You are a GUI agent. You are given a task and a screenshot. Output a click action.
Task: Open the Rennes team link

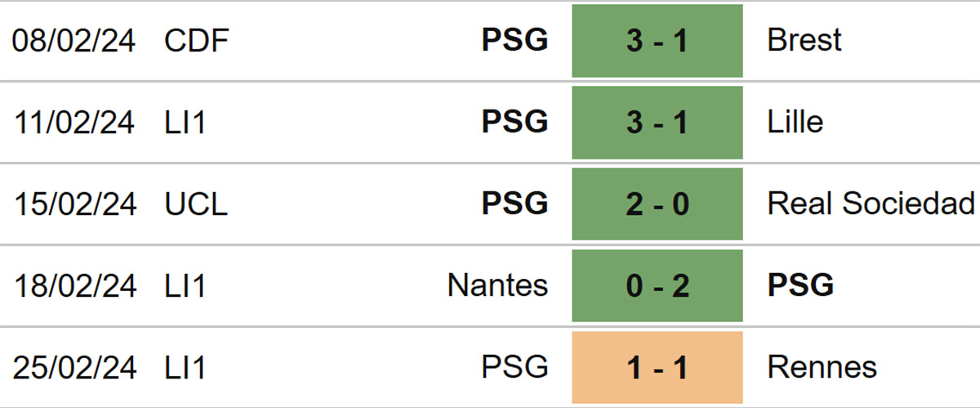point(822,367)
